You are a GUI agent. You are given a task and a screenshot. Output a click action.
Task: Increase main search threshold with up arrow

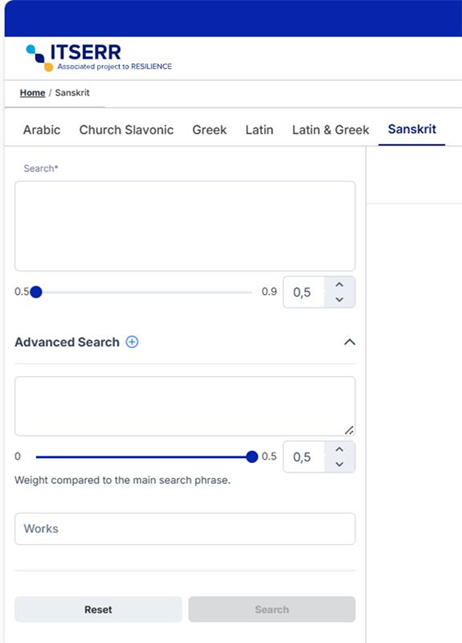pyautogui.click(x=339, y=285)
